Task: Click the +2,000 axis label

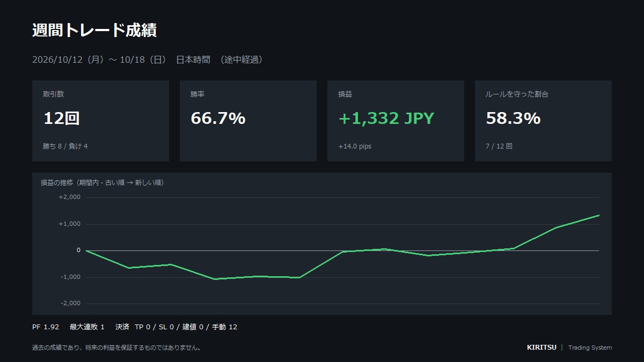Action: coord(69,197)
